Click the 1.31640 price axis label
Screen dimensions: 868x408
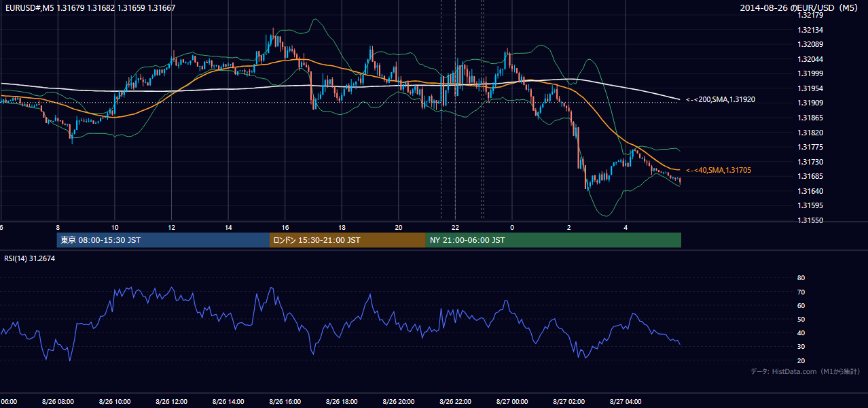(810, 191)
